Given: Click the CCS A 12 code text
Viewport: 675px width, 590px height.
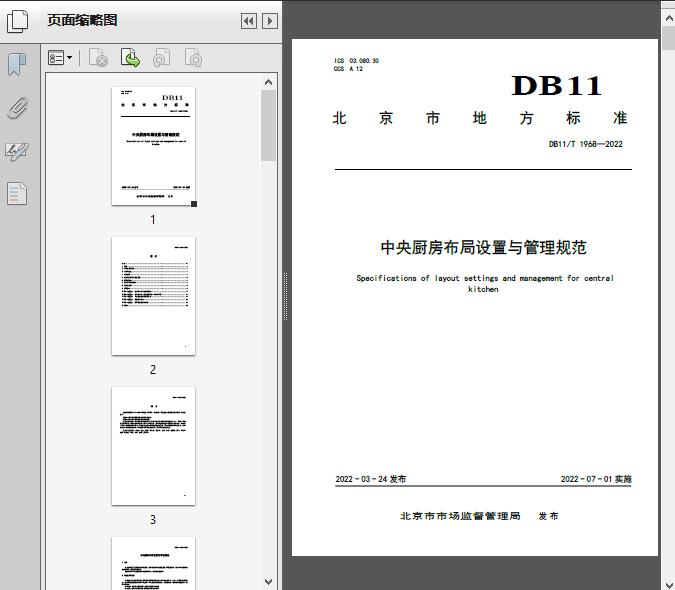Looking at the screenshot, I should point(348,68).
